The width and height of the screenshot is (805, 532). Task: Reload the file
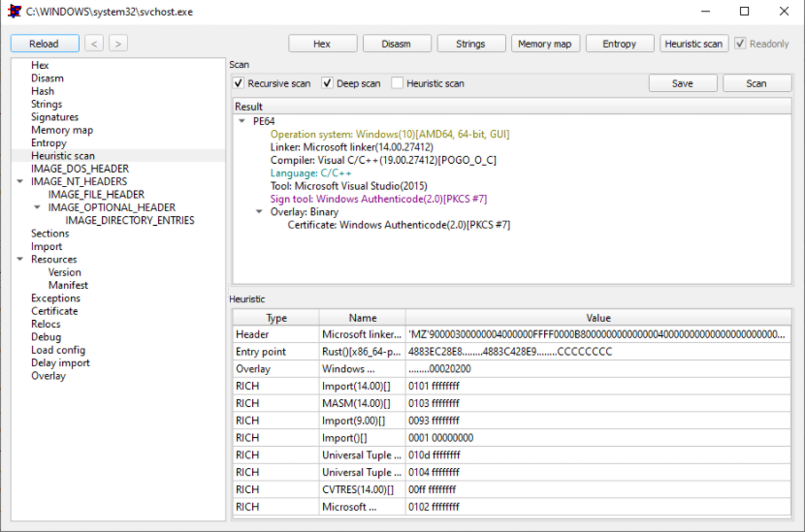tap(45, 44)
